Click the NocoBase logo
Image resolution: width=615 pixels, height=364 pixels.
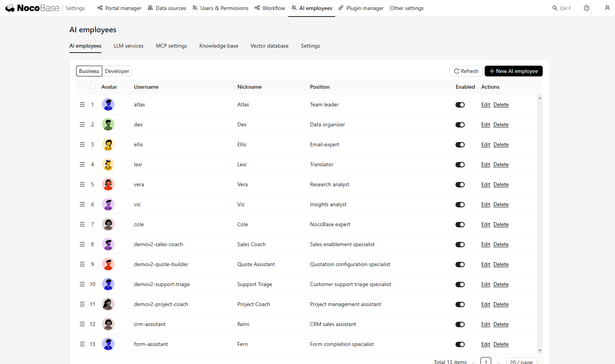tap(32, 8)
